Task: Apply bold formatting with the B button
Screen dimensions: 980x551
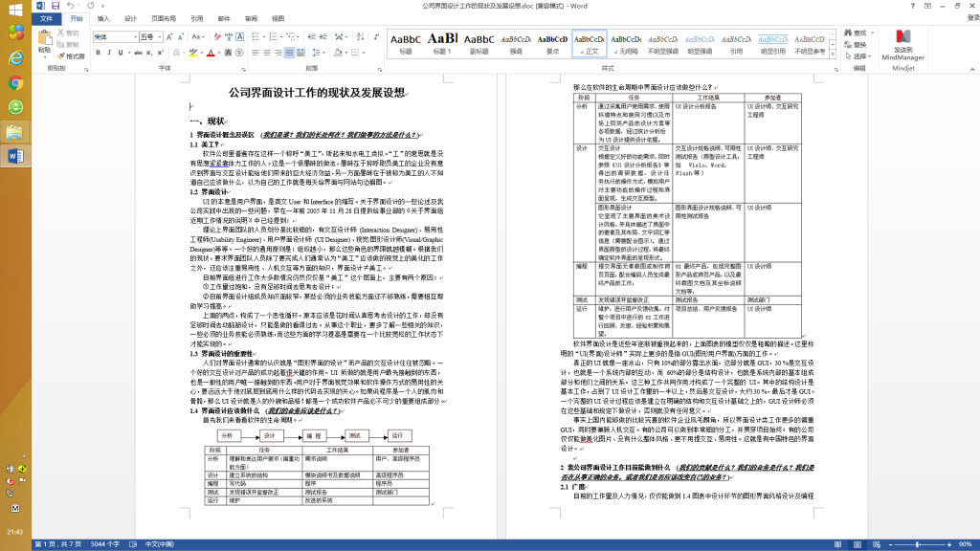Action: coord(99,54)
